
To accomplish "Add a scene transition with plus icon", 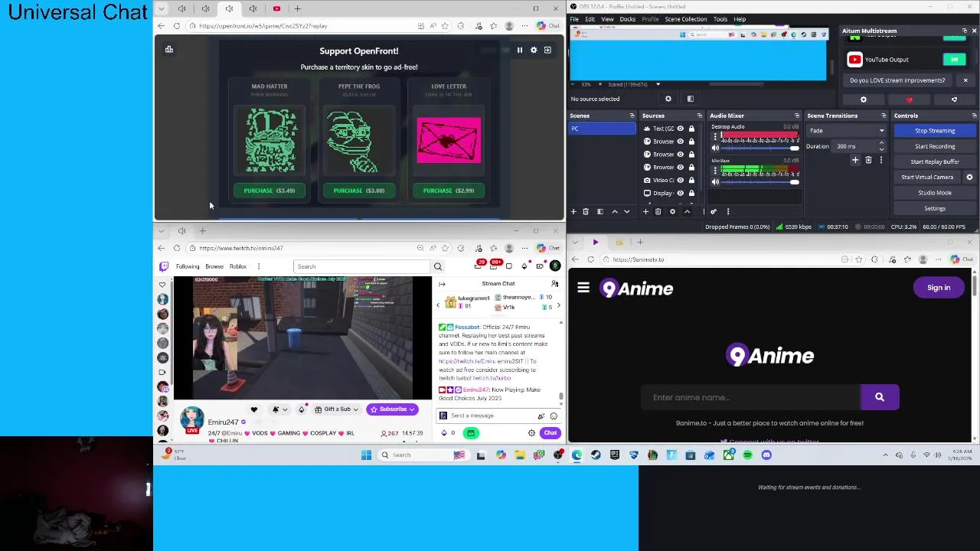I will (x=855, y=160).
